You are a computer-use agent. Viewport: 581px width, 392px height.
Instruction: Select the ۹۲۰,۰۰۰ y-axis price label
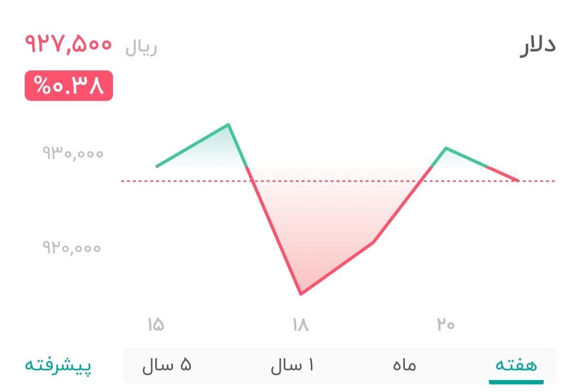click(x=72, y=248)
